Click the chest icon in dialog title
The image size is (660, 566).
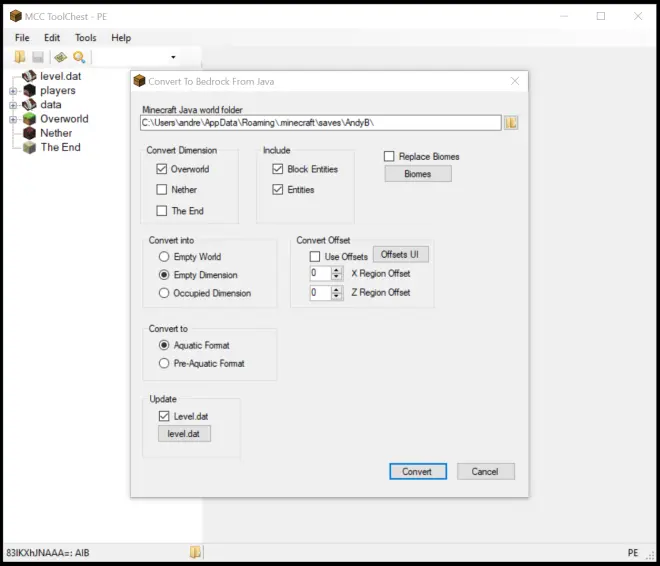[139, 81]
